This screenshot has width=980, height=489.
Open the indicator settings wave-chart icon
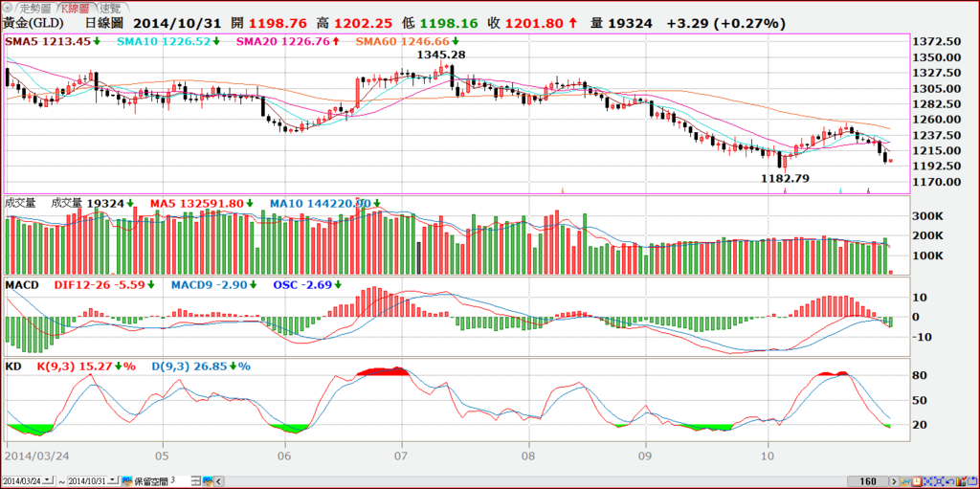coord(905,481)
